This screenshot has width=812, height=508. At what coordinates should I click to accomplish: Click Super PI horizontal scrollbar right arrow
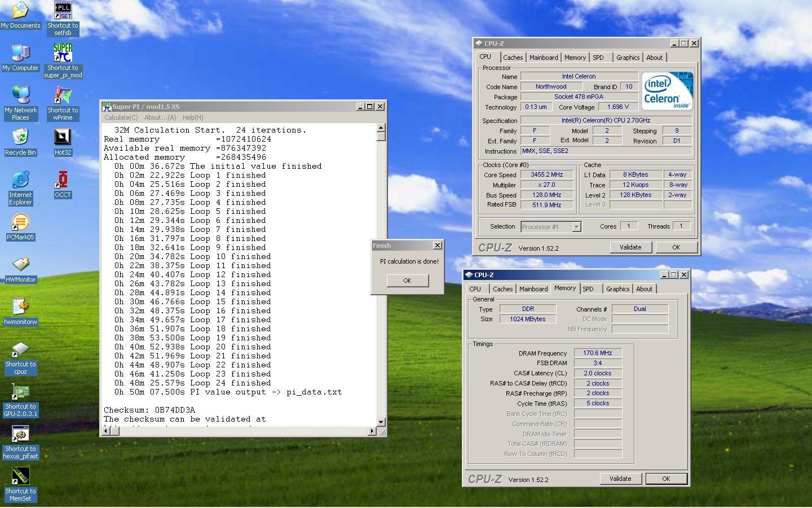[x=372, y=431]
